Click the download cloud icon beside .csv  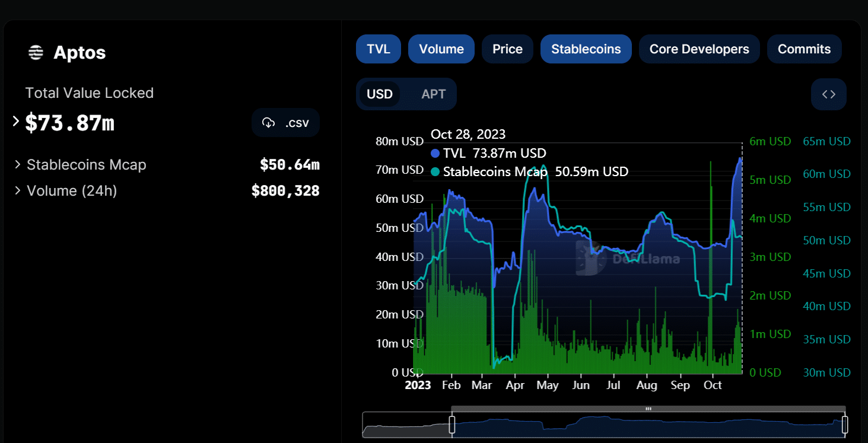pyautogui.click(x=269, y=123)
